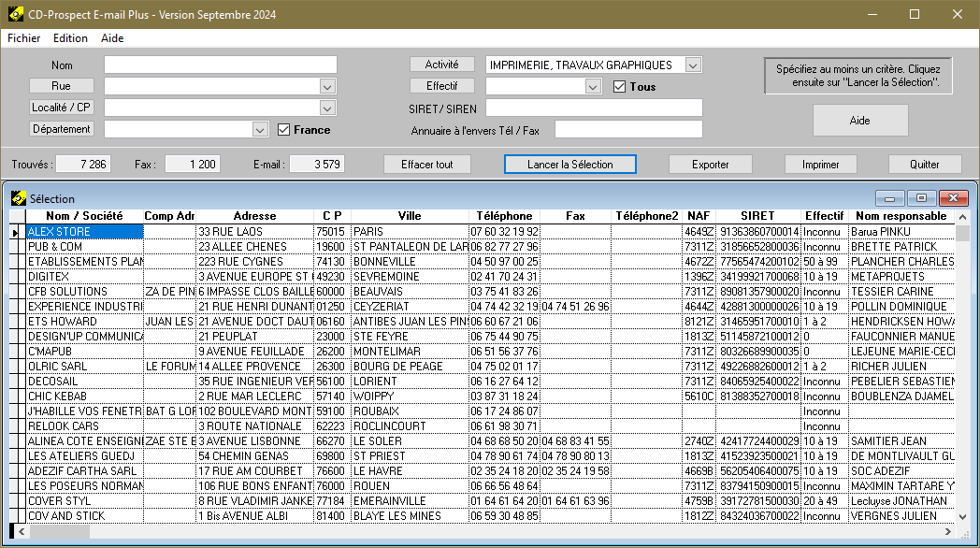Viewport: 980px width, 548px height.
Task: Toggle the Tous checkbox
Action: point(619,87)
